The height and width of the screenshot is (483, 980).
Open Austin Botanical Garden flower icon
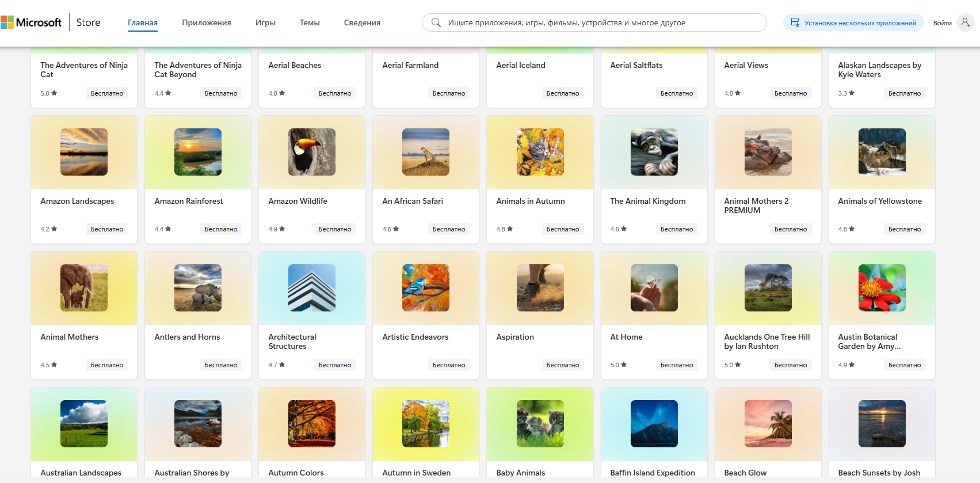coord(882,288)
